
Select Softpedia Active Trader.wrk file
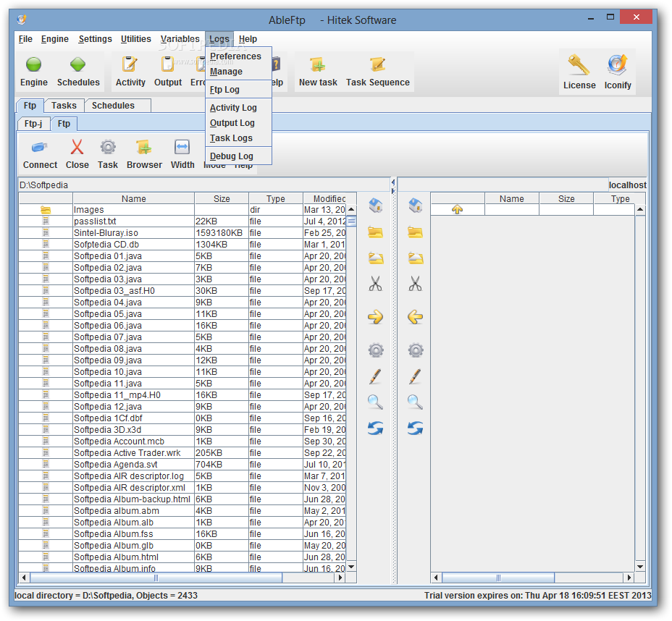182,453
